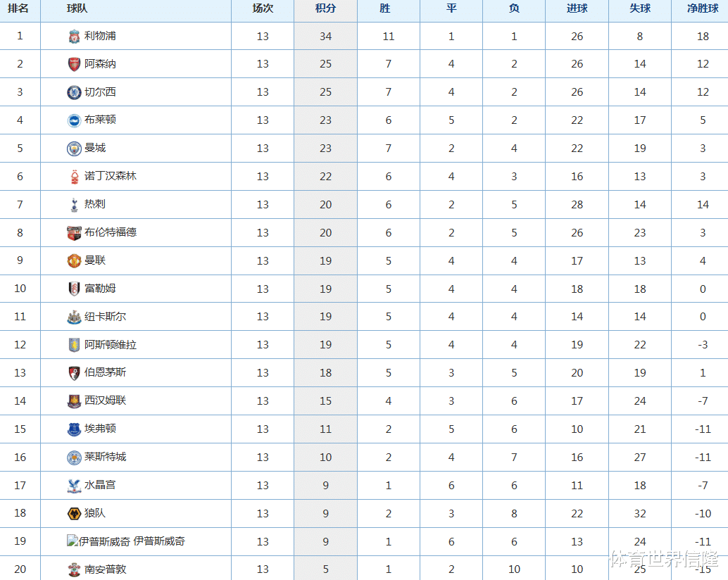The image size is (728, 580).
Task: Click Liverpool's 34 points cell
Action: [x=325, y=36]
